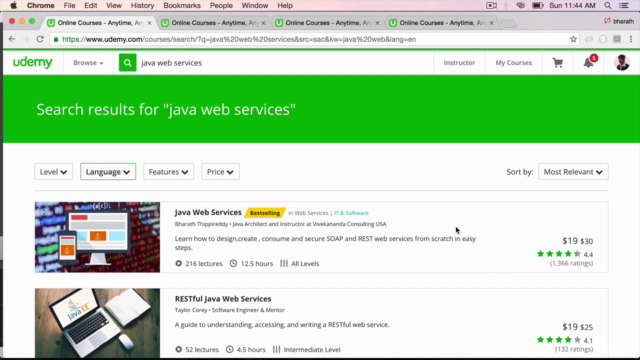
Task: Open the Bookmarks menu
Action: pyautogui.click(x=182, y=6)
